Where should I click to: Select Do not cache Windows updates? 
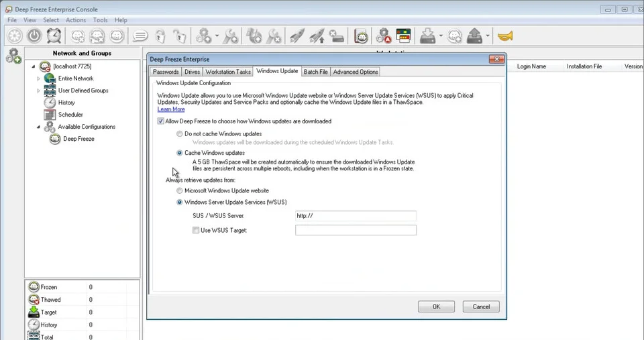[x=180, y=134]
